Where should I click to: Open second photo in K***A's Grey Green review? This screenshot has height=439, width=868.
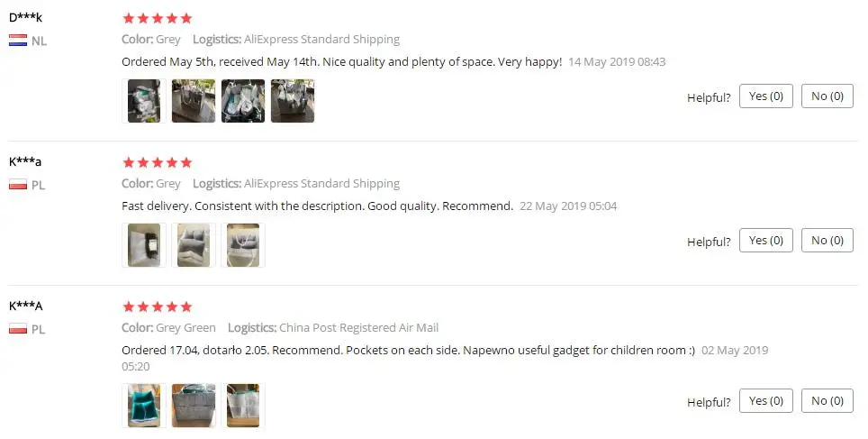point(194,406)
